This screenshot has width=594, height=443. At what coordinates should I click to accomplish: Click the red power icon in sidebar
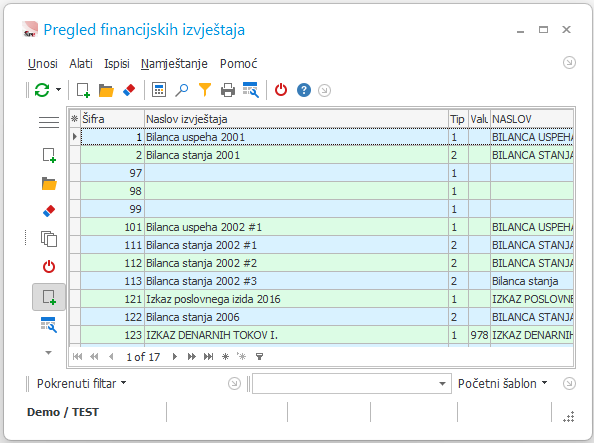(49, 267)
